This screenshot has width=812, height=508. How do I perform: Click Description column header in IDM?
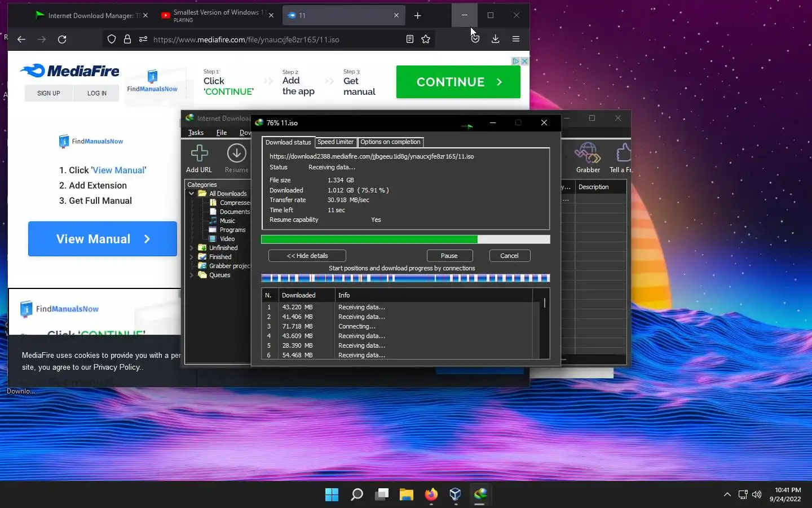click(x=601, y=187)
